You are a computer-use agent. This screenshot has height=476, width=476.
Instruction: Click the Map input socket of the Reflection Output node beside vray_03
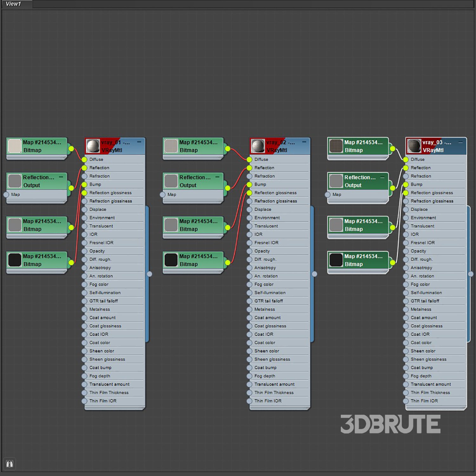328,195
